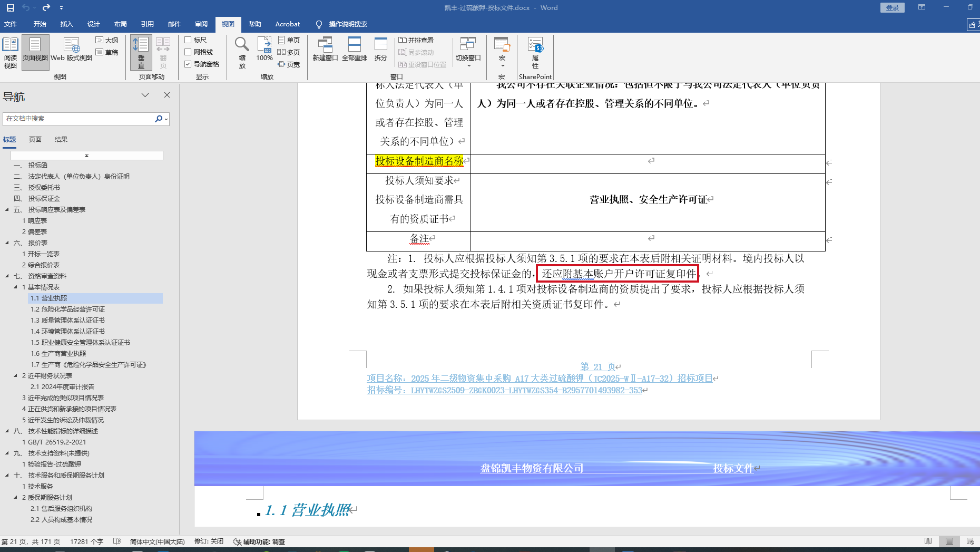Click 辅助功能: 调查 in the status bar

pyautogui.click(x=259, y=541)
